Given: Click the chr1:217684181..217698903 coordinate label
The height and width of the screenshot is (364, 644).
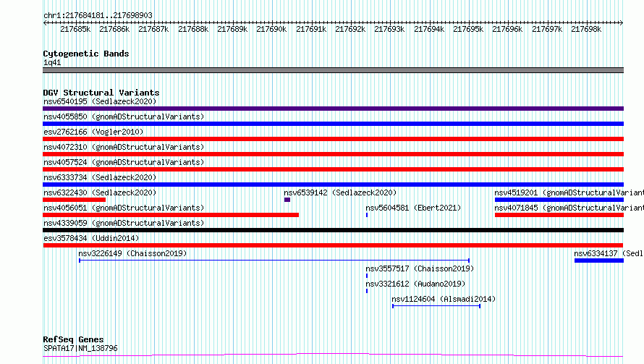Looking at the screenshot, I should pyautogui.click(x=98, y=15).
